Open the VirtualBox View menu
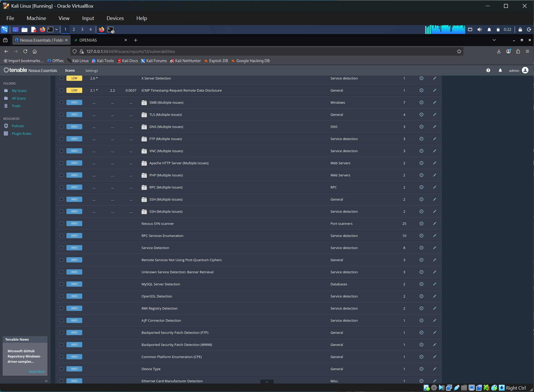The width and height of the screenshot is (534, 392). pyautogui.click(x=64, y=18)
